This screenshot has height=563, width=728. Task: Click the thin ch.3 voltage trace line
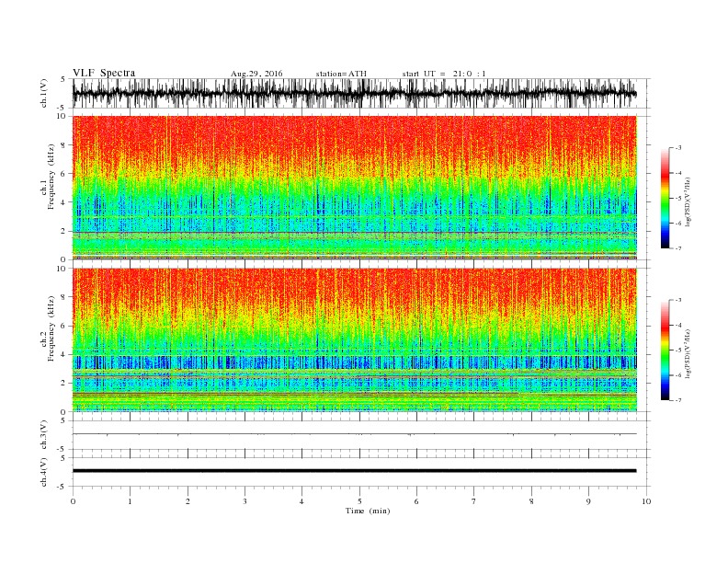coord(354,434)
